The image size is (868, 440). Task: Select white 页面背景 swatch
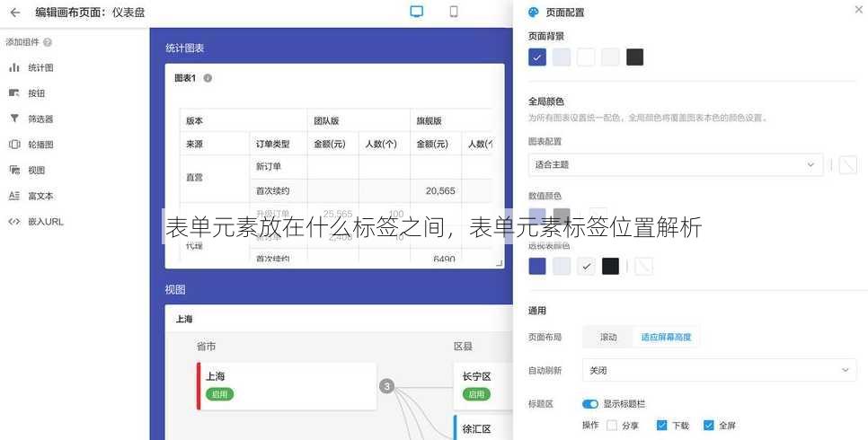[x=586, y=57]
